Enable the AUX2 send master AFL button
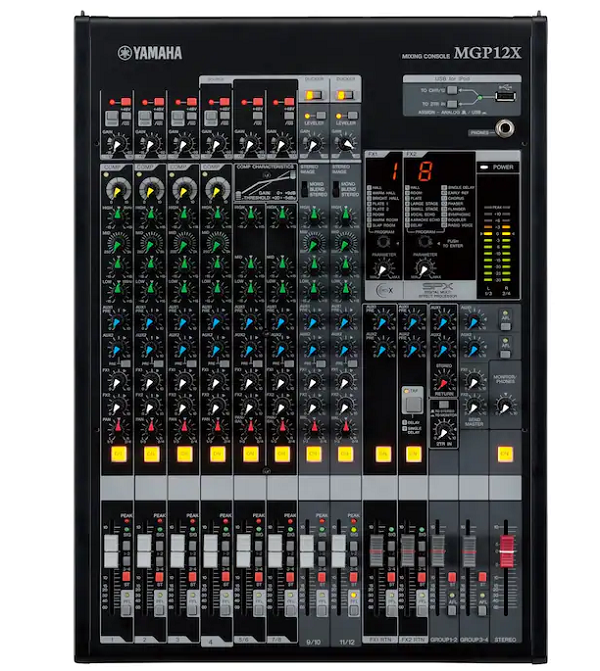This screenshot has width=600, height=671. tap(505, 354)
